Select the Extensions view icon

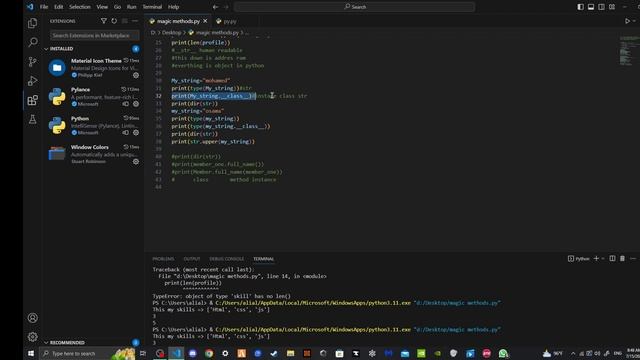pyautogui.click(x=33, y=100)
